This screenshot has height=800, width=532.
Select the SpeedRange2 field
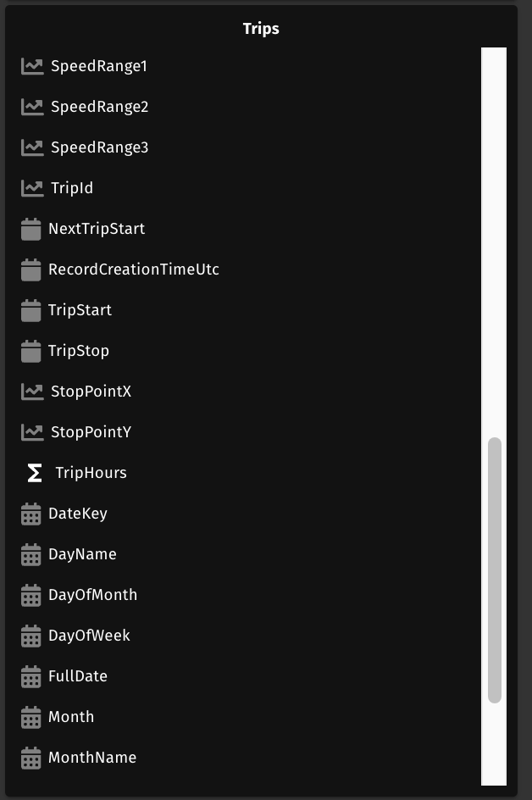[99, 107]
